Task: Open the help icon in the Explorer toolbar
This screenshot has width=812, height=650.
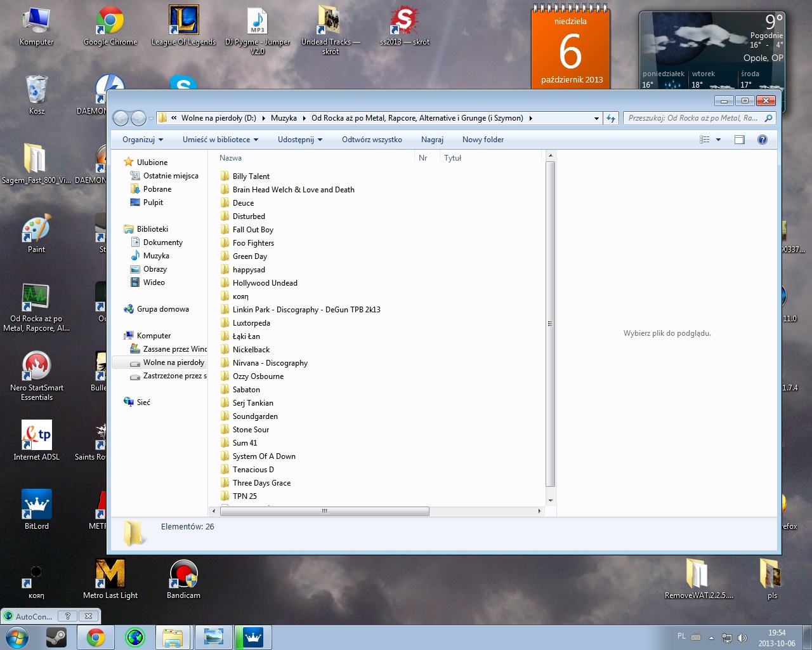Action: pos(763,140)
